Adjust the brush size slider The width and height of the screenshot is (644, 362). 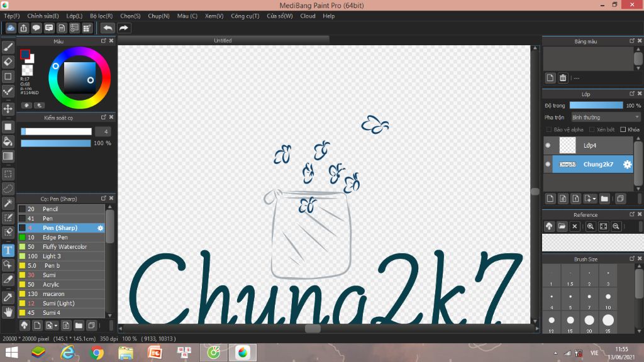coord(56,131)
